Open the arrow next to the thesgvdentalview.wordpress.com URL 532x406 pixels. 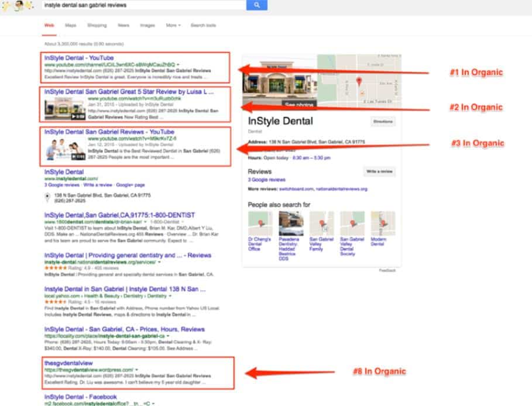pyautogui.click(x=137, y=370)
